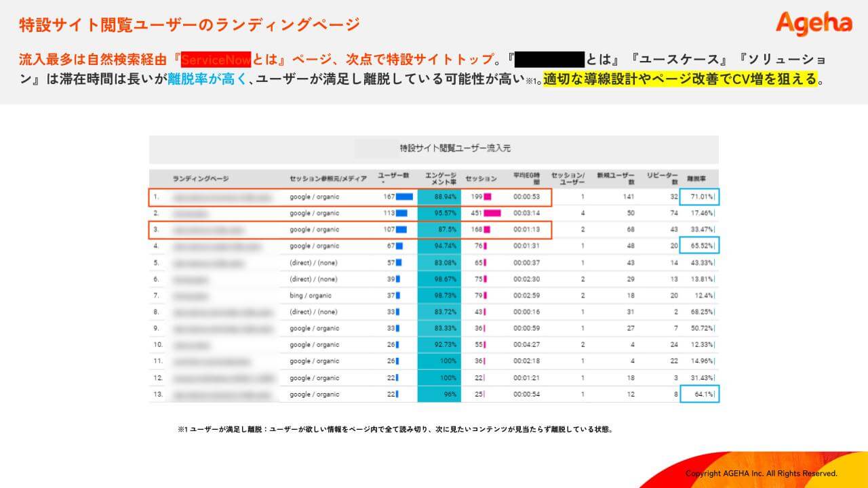
Task: Click (direct) / (none) in row 5
Action: (313, 262)
